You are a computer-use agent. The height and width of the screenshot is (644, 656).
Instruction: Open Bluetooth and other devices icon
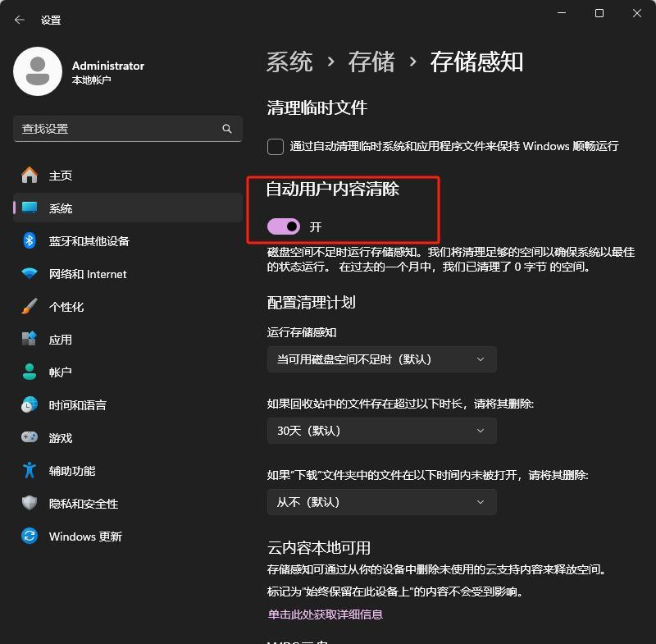30,240
